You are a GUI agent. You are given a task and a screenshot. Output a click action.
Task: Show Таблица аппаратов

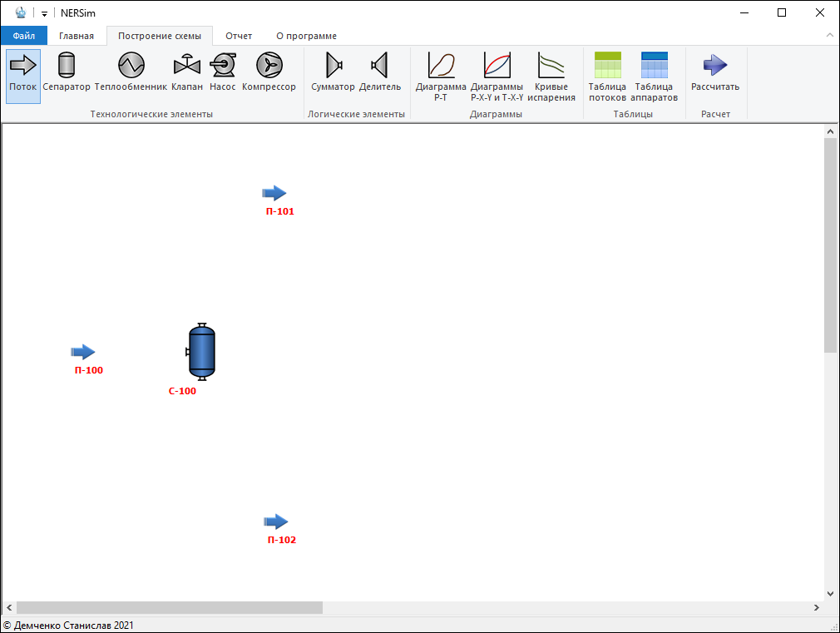(x=654, y=77)
